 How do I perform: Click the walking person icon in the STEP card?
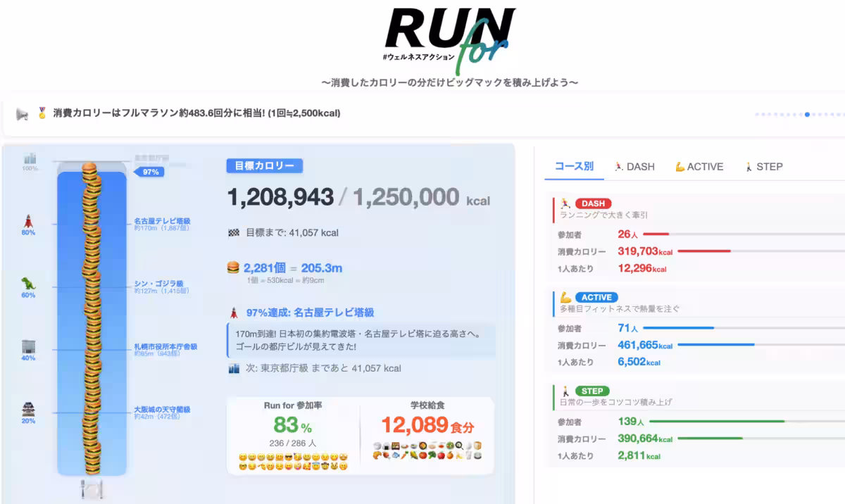pos(565,391)
